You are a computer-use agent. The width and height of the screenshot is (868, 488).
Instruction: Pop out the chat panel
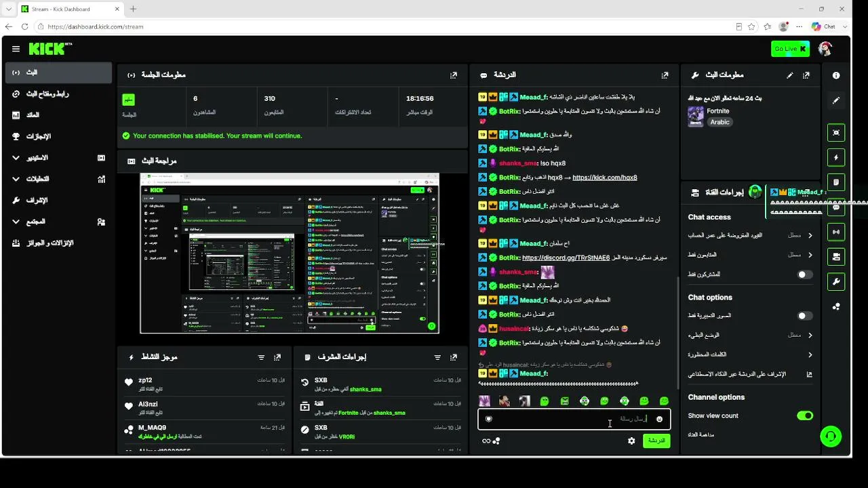click(x=665, y=75)
